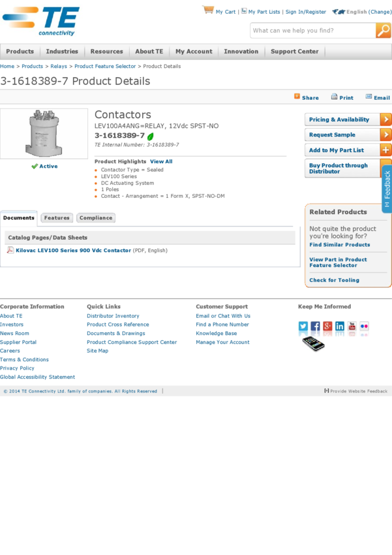Open the Resources menu

click(x=107, y=52)
